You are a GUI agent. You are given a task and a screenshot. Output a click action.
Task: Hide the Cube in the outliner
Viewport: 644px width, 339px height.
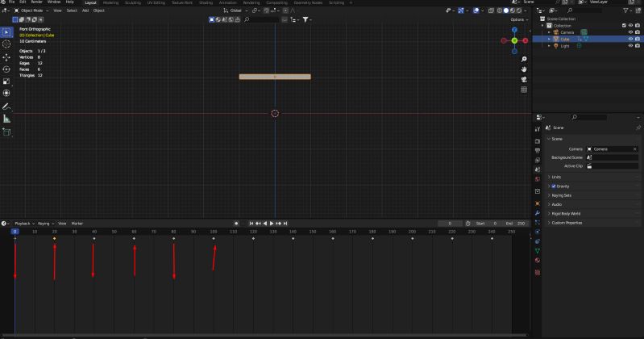point(630,39)
